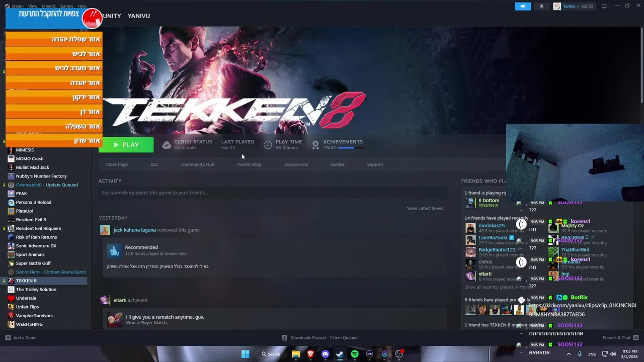Viewport: 644px width, 362px height.
Task: Click the Play Time clock icon
Action: 268,145
